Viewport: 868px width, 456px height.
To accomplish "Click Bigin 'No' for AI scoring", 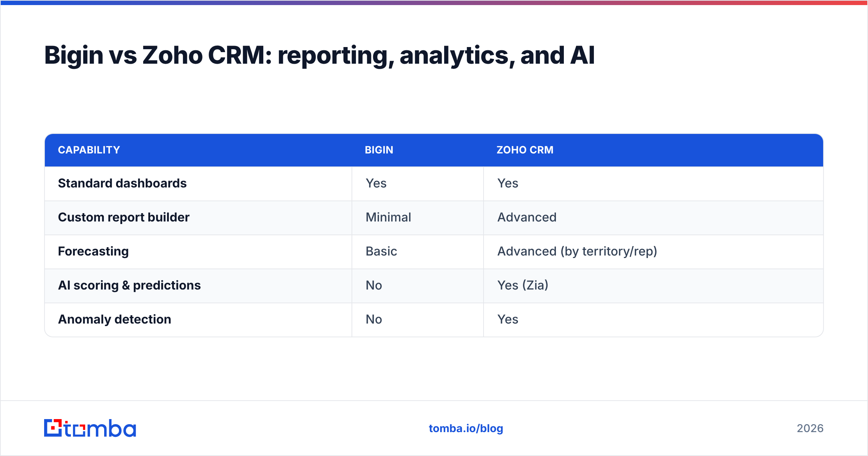I will pyautogui.click(x=374, y=285).
